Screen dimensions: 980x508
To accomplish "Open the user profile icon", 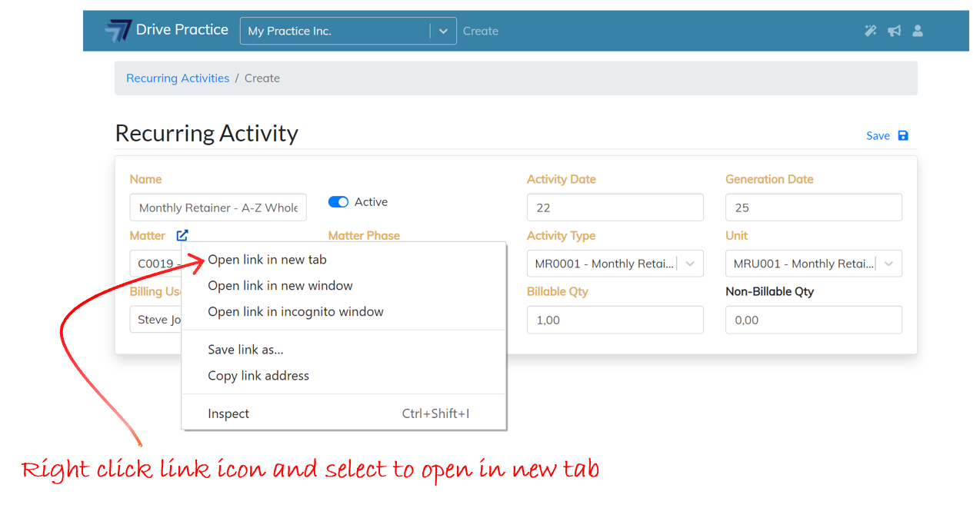I will click(x=917, y=31).
